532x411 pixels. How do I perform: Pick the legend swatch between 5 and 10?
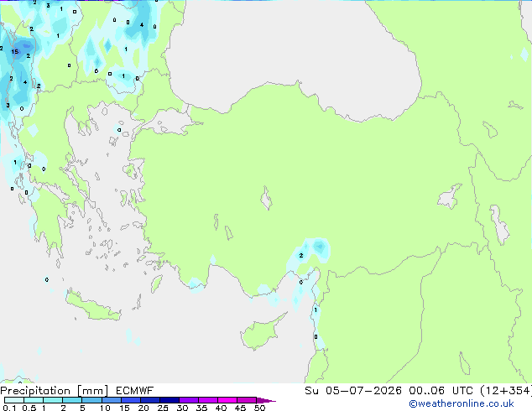tap(92, 400)
